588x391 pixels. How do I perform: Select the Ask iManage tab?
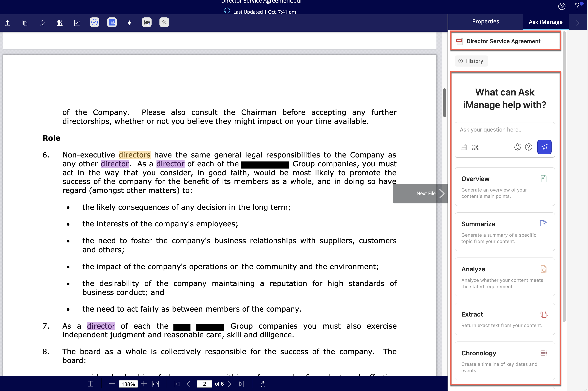pyautogui.click(x=545, y=22)
